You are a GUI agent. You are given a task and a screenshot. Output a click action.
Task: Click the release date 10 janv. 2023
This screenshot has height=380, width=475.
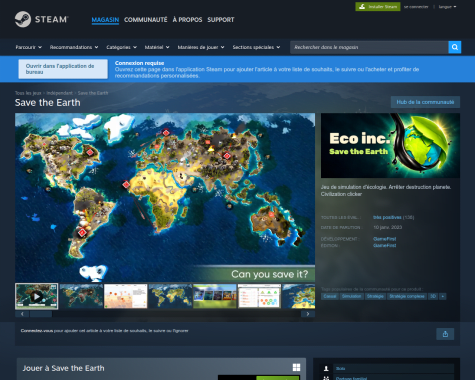[x=387, y=227]
